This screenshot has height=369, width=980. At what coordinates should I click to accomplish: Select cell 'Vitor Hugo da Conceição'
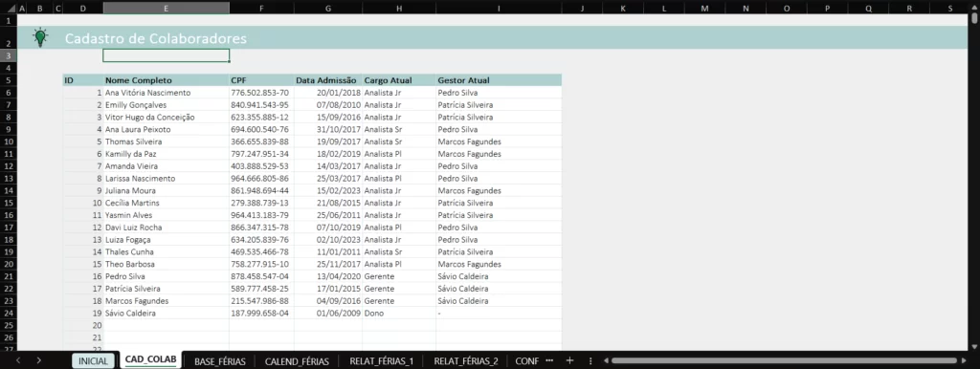[166, 117]
